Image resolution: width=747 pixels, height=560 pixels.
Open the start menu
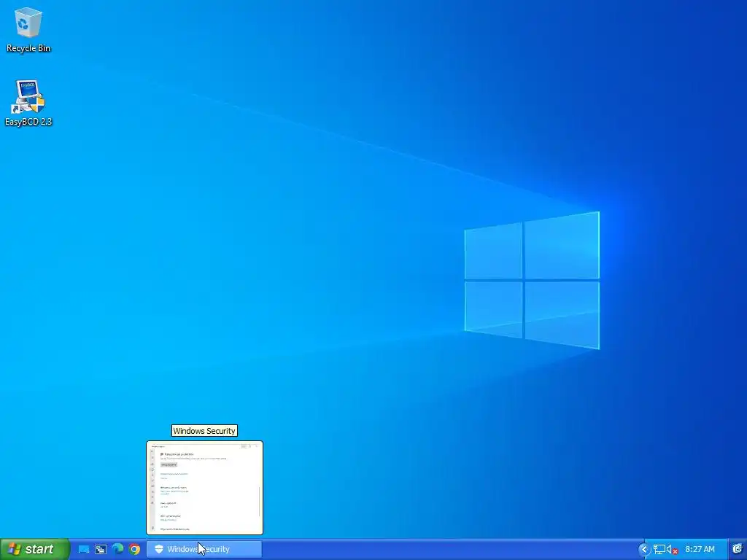[35, 549]
